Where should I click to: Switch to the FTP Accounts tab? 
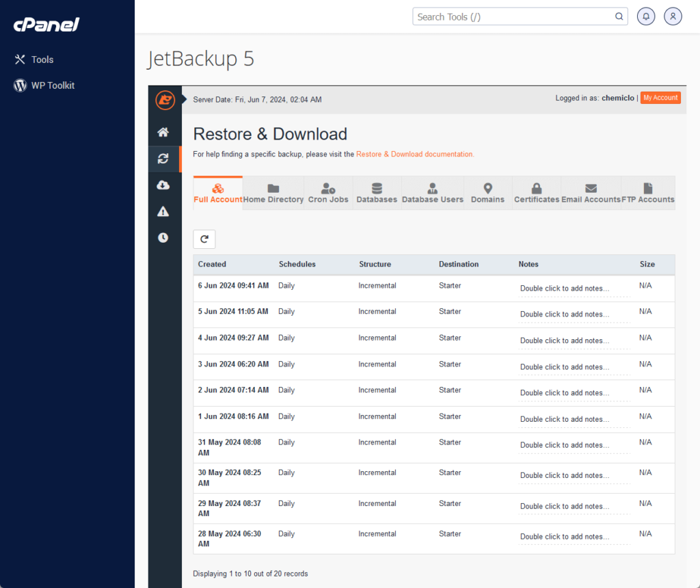[x=648, y=193]
